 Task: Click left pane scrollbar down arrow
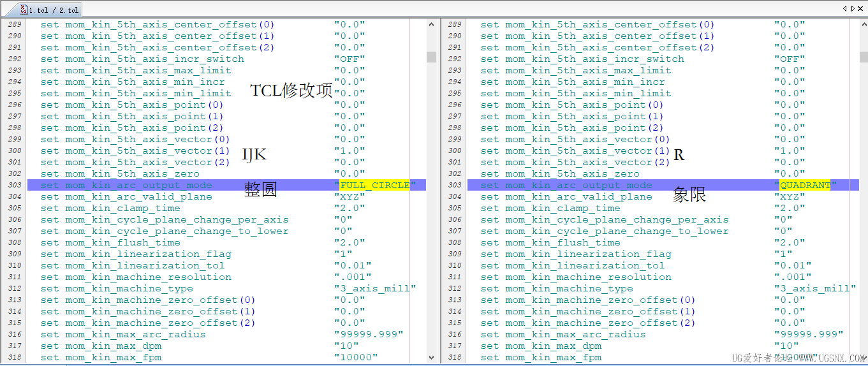(432, 358)
